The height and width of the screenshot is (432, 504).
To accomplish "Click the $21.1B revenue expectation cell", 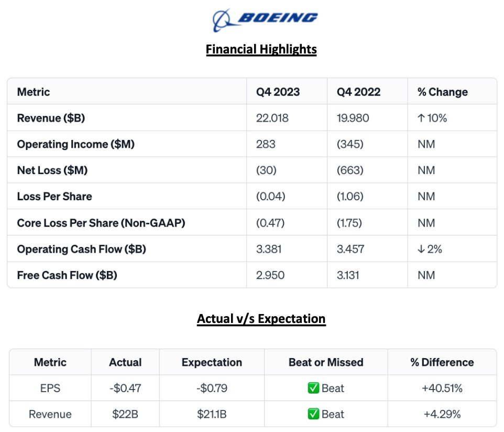I will coord(212,414).
